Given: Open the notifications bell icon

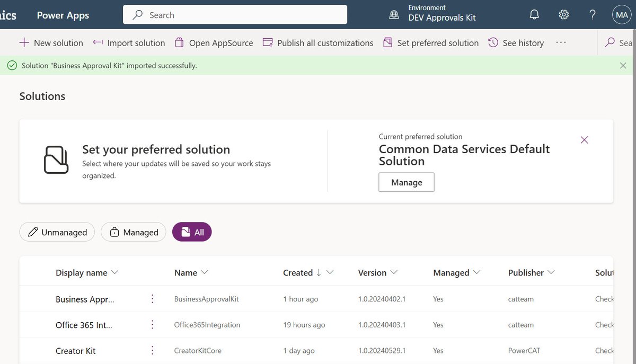Looking at the screenshot, I should point(534,15).
